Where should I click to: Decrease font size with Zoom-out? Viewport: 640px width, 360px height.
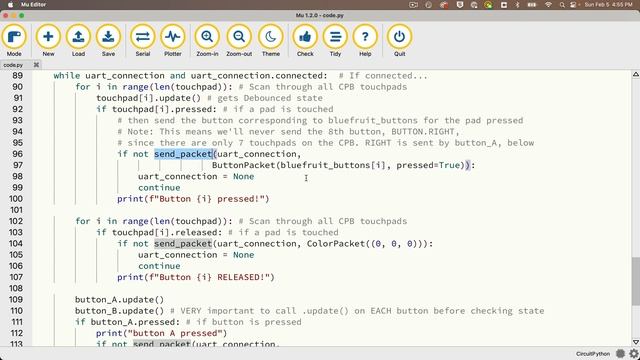pyautogui.click(x=239, y=40)
